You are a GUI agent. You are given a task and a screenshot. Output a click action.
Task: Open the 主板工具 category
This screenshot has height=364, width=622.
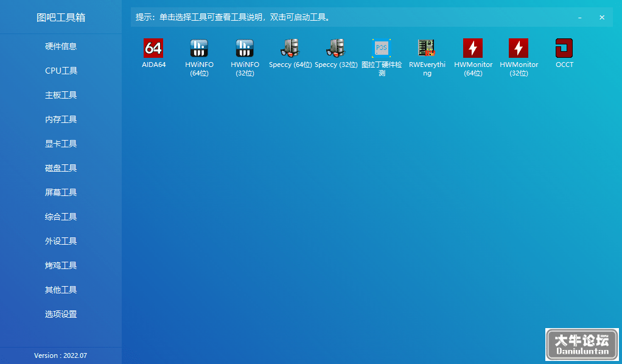[x=61, y=96]
